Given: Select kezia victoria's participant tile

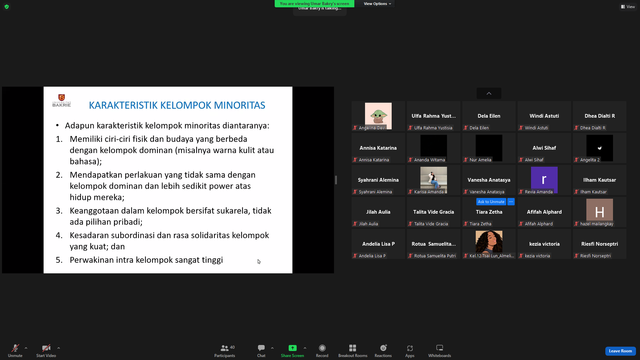Looking at the screenshot, I should (x=544, y=244).
